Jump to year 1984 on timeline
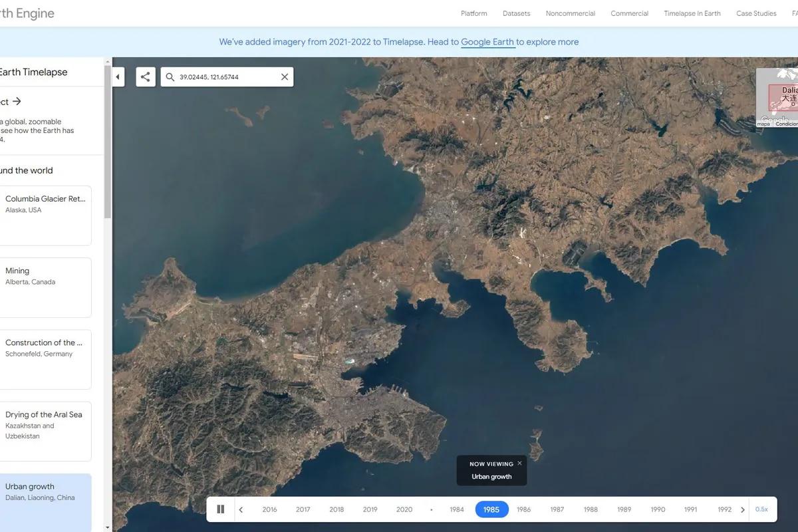The image size is (798, 532). (457, 509)
